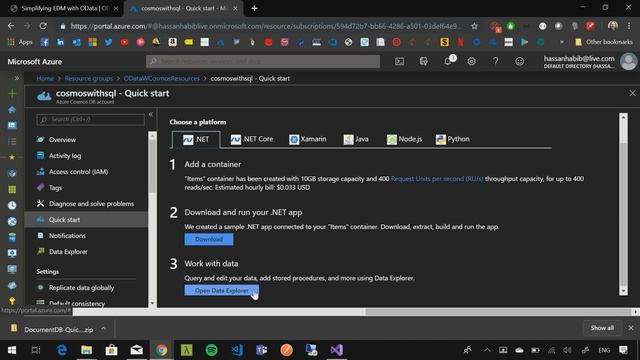Screen dimensions: 640x360
Task: Select the Java platform tab
Action: (356, 139)
